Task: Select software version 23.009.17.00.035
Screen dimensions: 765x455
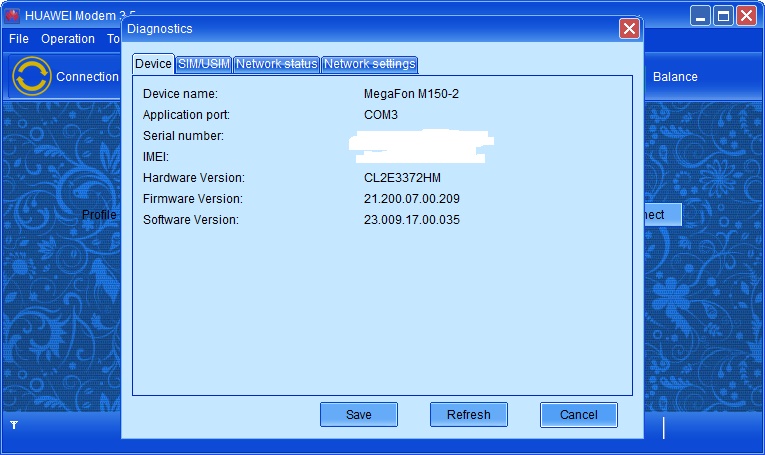Action: point(412,219)
